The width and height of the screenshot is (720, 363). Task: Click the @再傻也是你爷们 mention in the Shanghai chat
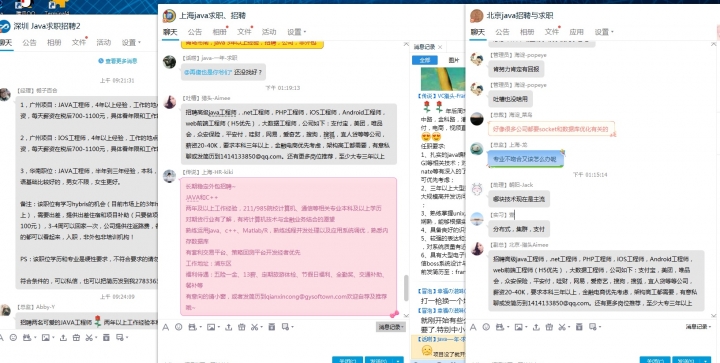(x=208, y=73)
